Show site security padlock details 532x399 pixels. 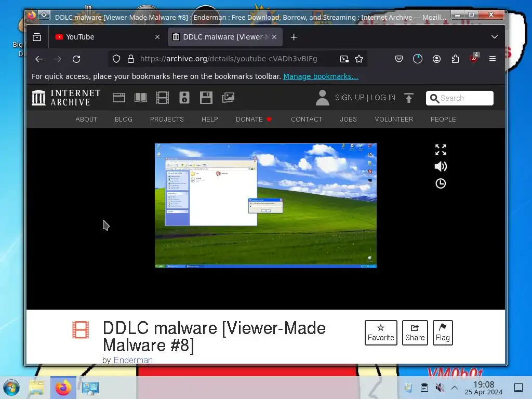click(x=130, y=59)
